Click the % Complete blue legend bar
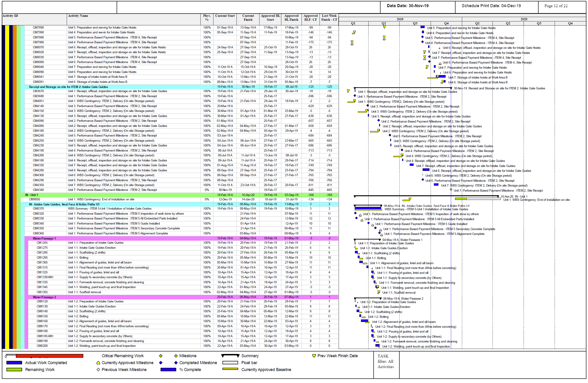Screen dimensions: 588x383 [168, 370]
